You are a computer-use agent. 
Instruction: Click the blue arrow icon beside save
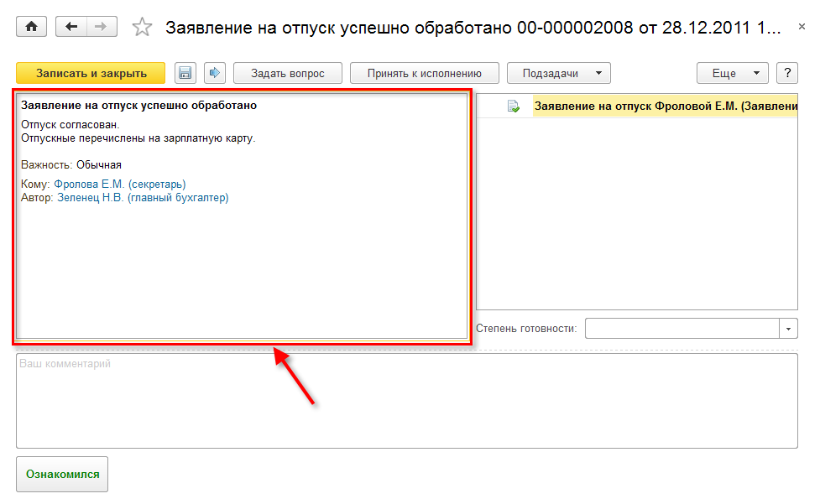pos(213,73)
